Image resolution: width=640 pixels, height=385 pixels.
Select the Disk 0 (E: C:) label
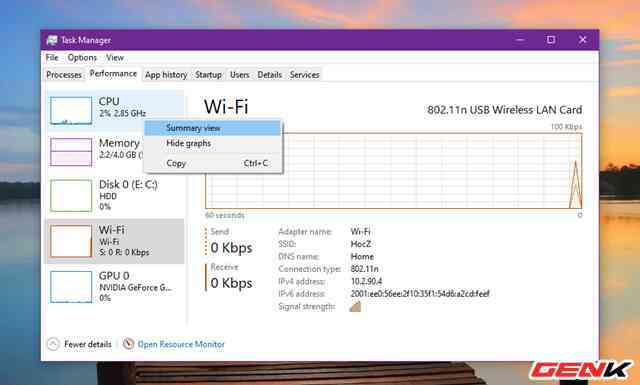[128, 185]
